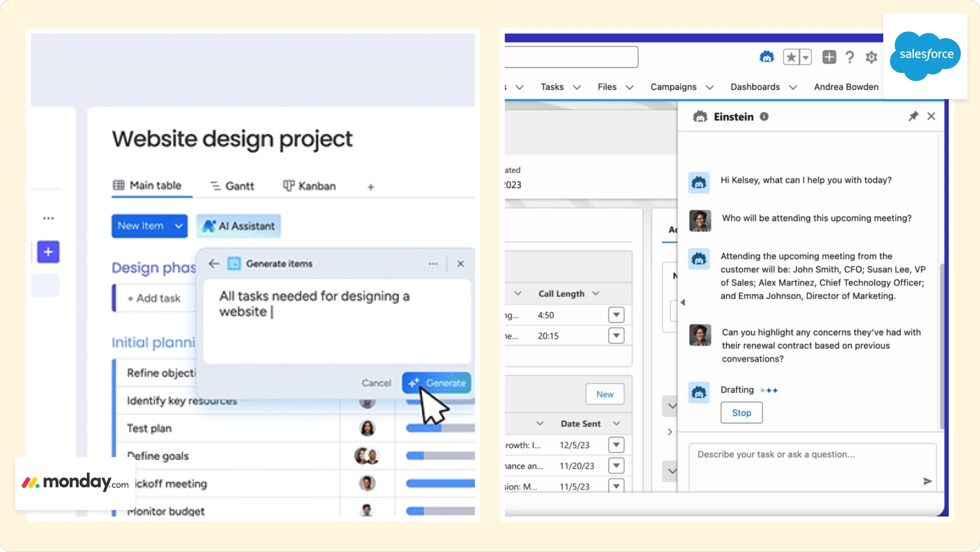The height and width of the screenshot is (552, 980).
Task: Expand the New Item dropdown arrow
Action: pyautogui.click(x=179, y=226)
